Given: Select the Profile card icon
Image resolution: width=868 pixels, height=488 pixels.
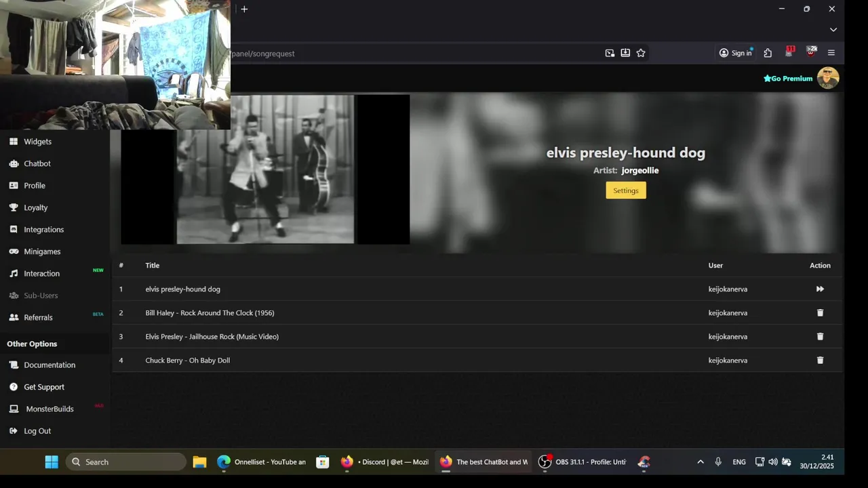Looking at the screenshot, I should pos(14,186).
